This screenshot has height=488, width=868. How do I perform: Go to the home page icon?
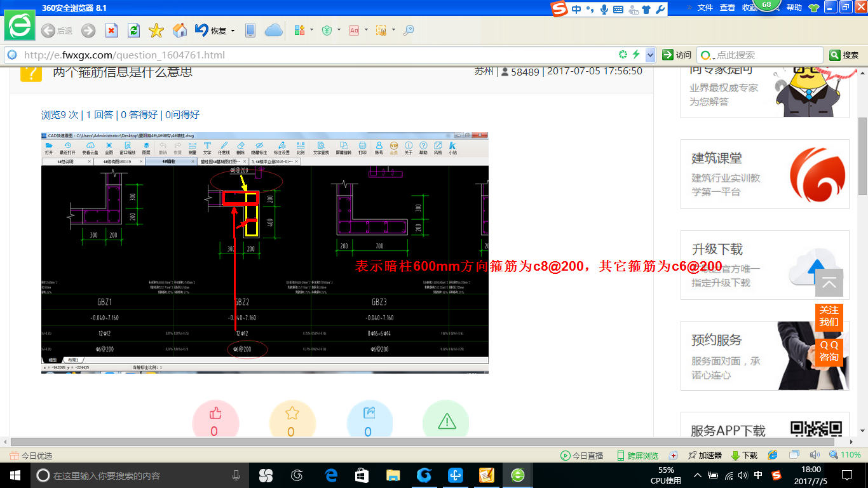pyautogui.click(x=180, y=30)
